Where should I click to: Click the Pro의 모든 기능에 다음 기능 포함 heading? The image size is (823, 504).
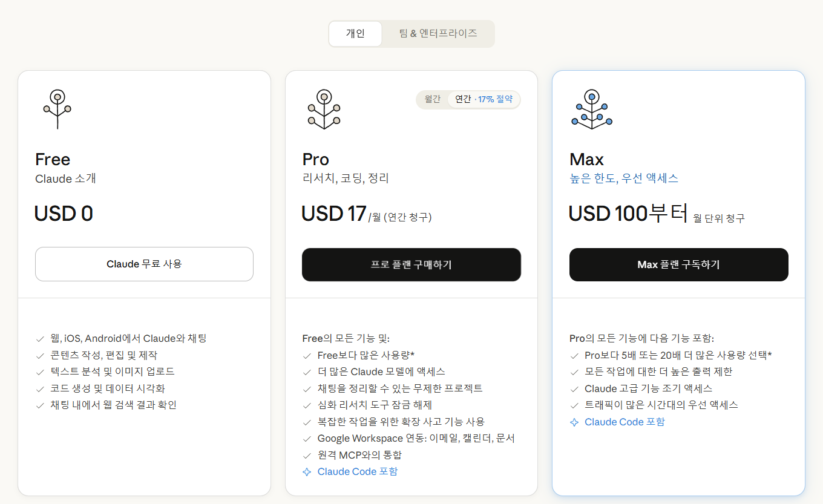tap(642, 339)
